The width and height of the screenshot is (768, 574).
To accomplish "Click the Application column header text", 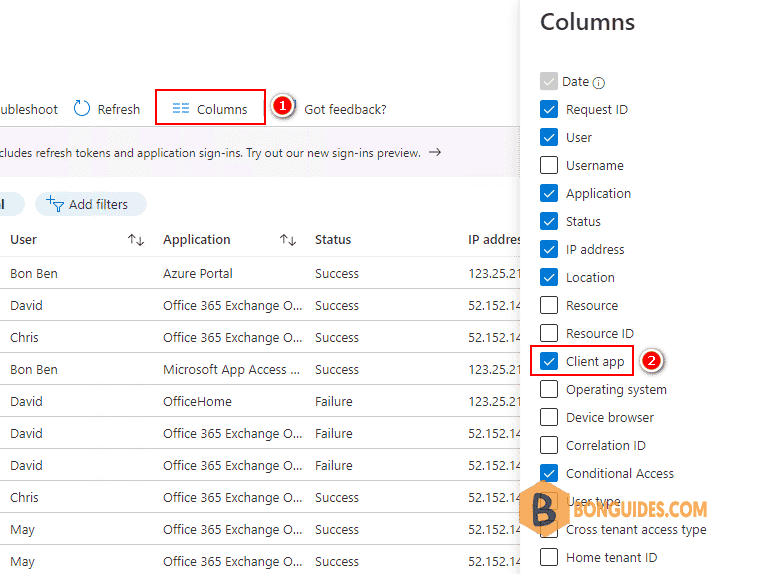I will (196, 239).
